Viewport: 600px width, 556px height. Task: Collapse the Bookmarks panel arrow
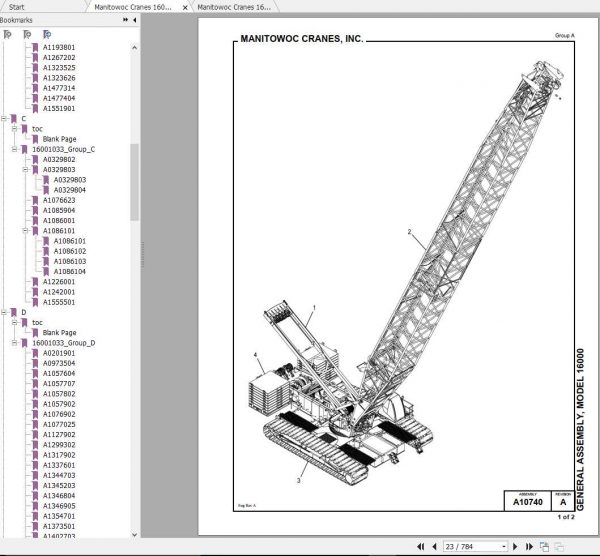coord(135,20)
